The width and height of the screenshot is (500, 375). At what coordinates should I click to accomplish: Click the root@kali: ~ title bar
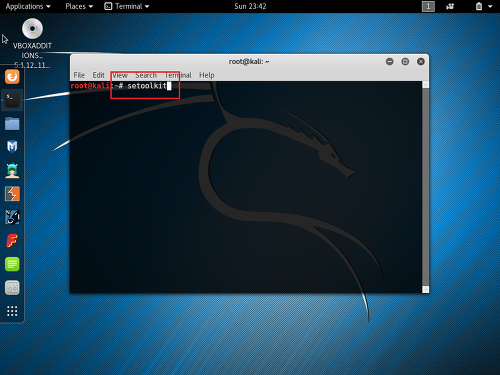click(x=249, y=62)
